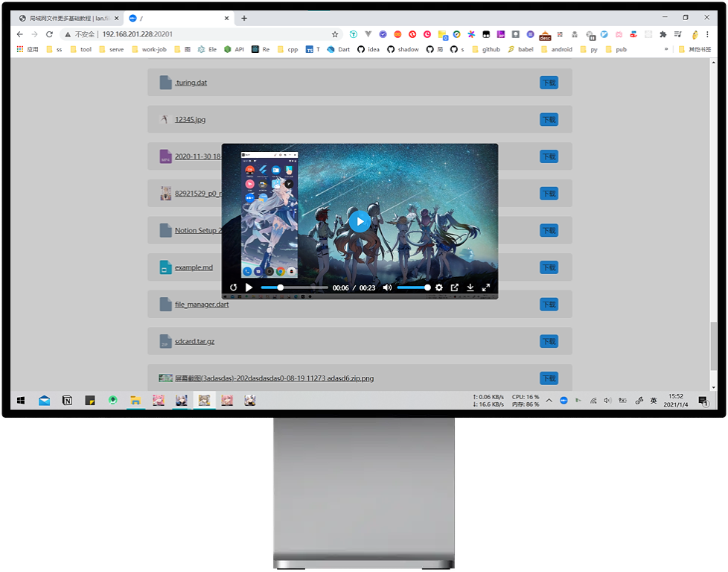
Task: Open the API bookmark
Action: 234,49
